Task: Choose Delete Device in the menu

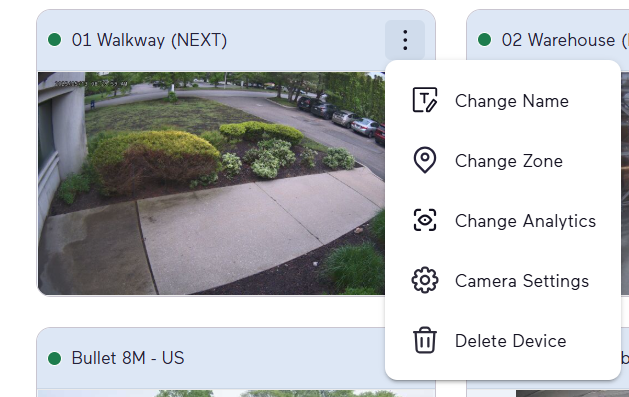Action: (503, 341)
